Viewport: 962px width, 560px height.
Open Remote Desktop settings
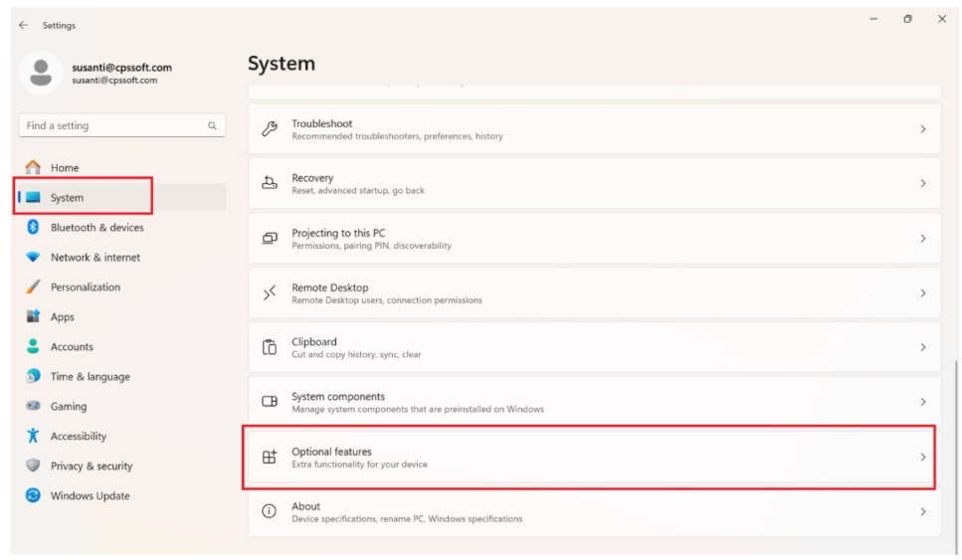pyautogui.click(x=594, y=293)
